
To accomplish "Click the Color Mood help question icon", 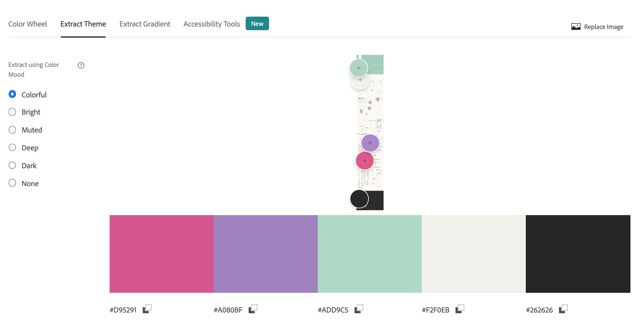I will coord(81,65).
